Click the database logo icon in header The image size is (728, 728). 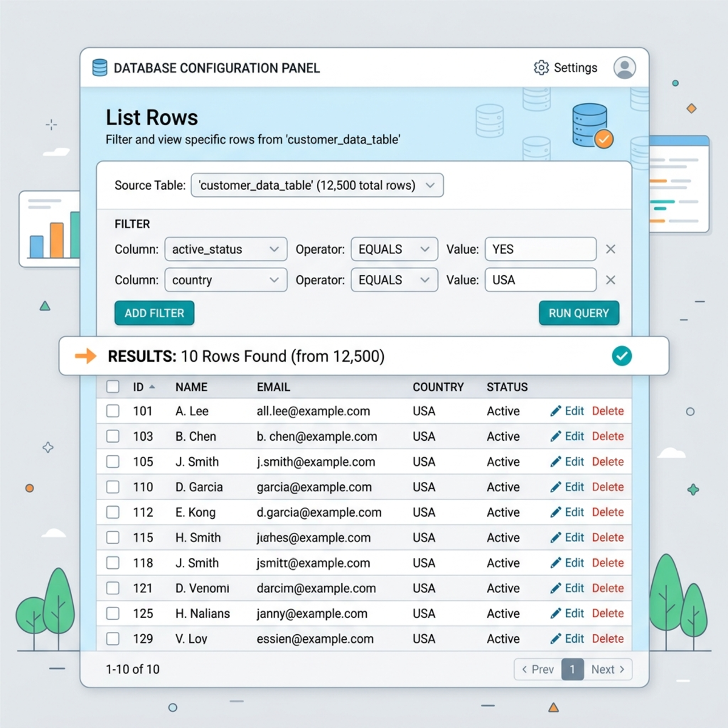pos(100,68)
